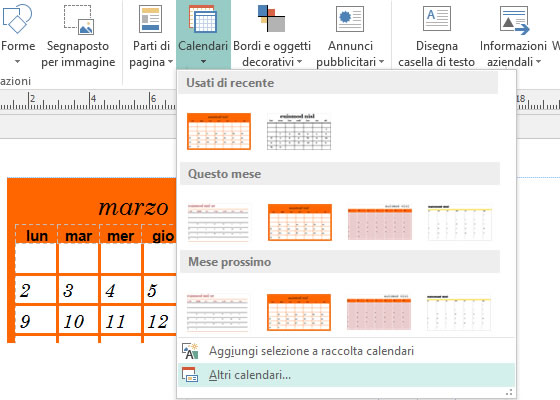The width and height of the screenshot is (560, 400).
Task: Collapse the Calendari dropdown arrow
Action: coord(203,62)
